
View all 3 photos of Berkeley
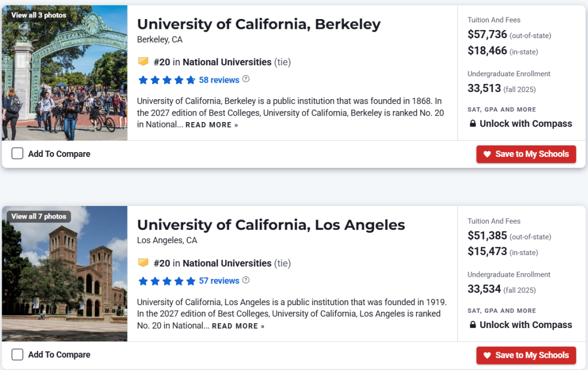click(x=39, y=15)
